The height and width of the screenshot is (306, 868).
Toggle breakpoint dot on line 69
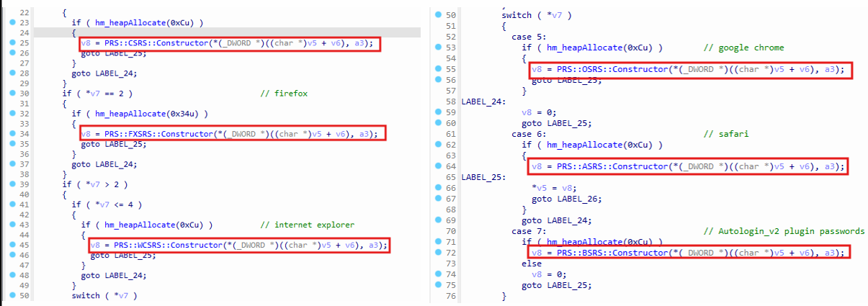439,220
